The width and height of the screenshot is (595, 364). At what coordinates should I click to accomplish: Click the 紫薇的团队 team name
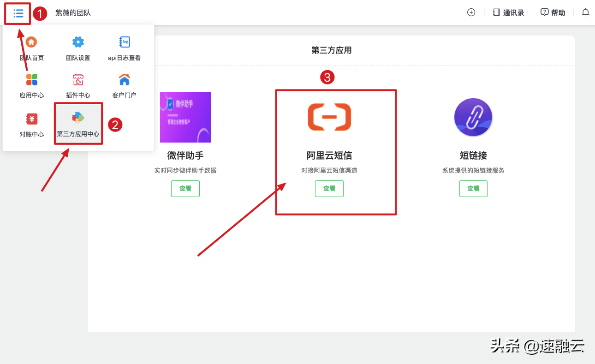pos(73,13)
